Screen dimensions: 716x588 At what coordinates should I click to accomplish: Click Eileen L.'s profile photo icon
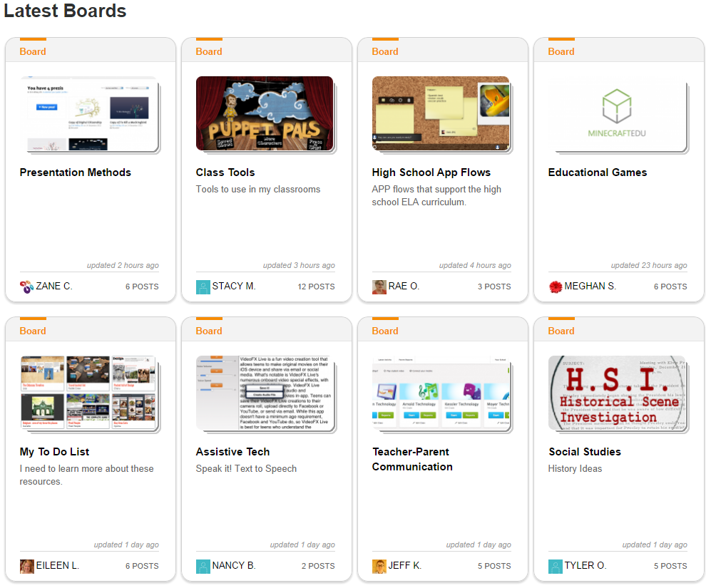point(26,566)
